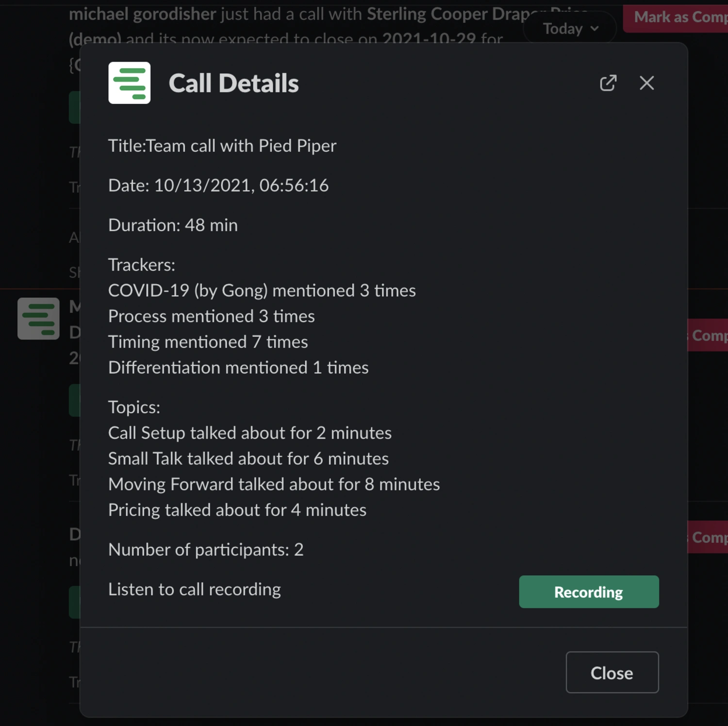Click the call date 10/13/2021 line
Viewport: 728px width, 726px height.
pyautogui.click(x=218, y=186)
